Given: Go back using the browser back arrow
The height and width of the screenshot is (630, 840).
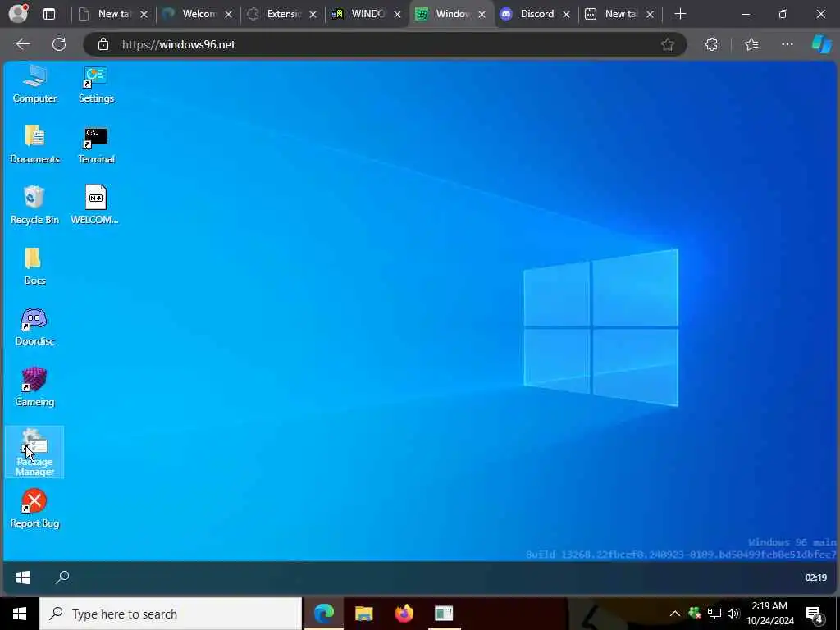Looking at the screenshot, I should coord(22,44).
